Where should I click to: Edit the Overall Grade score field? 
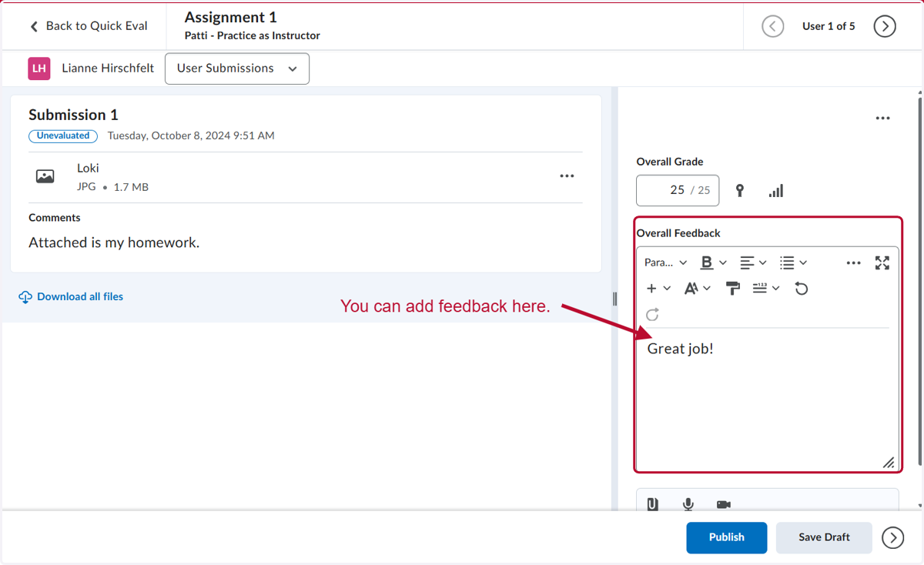(678, 190)
